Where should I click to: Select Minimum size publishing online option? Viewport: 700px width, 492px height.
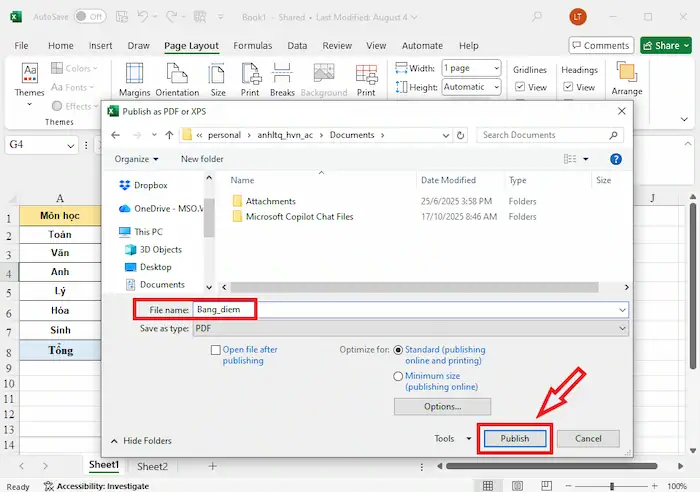coord(399,376)
